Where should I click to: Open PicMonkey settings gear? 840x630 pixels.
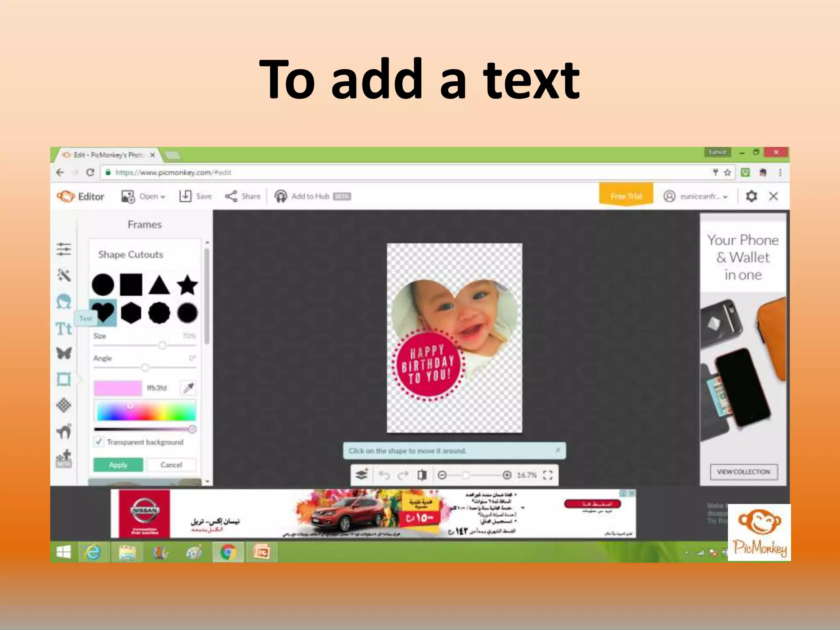coord(751,196)
